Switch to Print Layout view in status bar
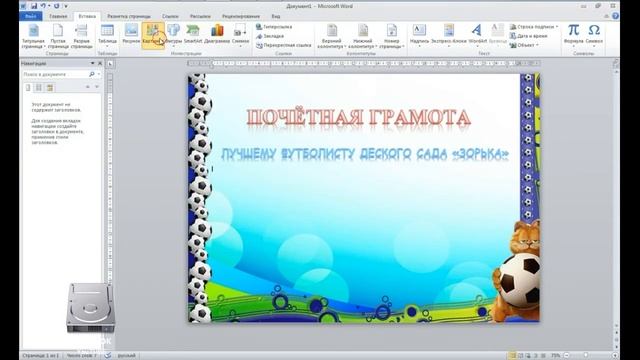 (x=512, y=356)
